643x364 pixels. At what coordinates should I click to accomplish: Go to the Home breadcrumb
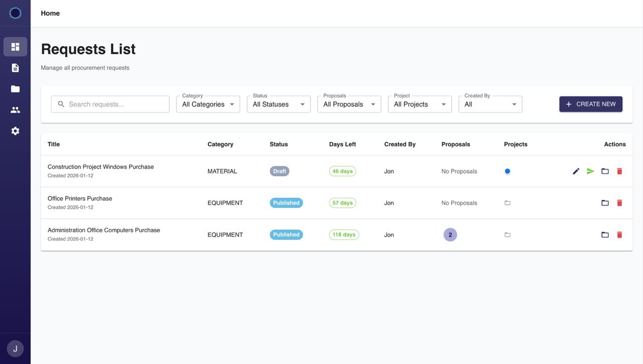pos(50,13)
